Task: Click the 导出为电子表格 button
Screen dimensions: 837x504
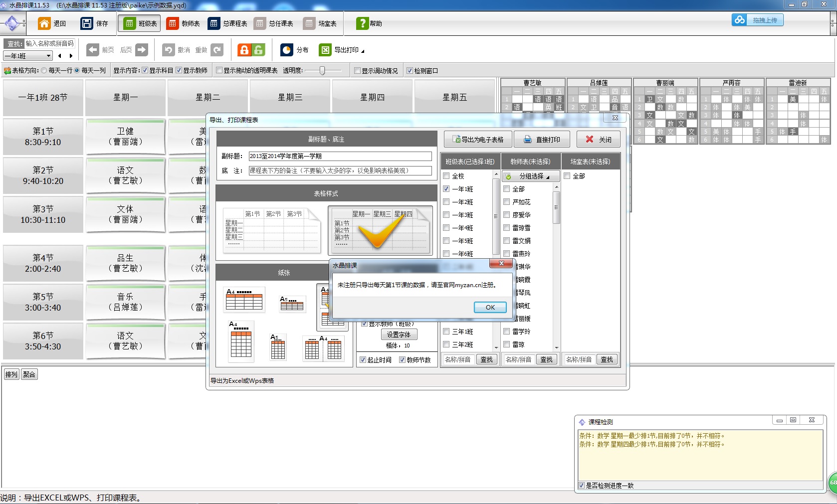Action: [478, 140]
